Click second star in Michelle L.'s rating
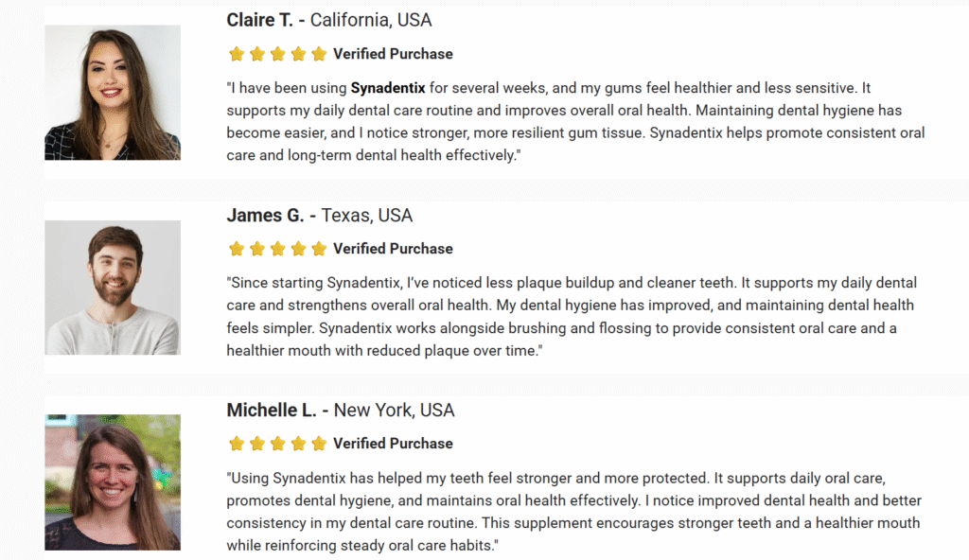Screen dimensions: 969x560 coord(257,444)
